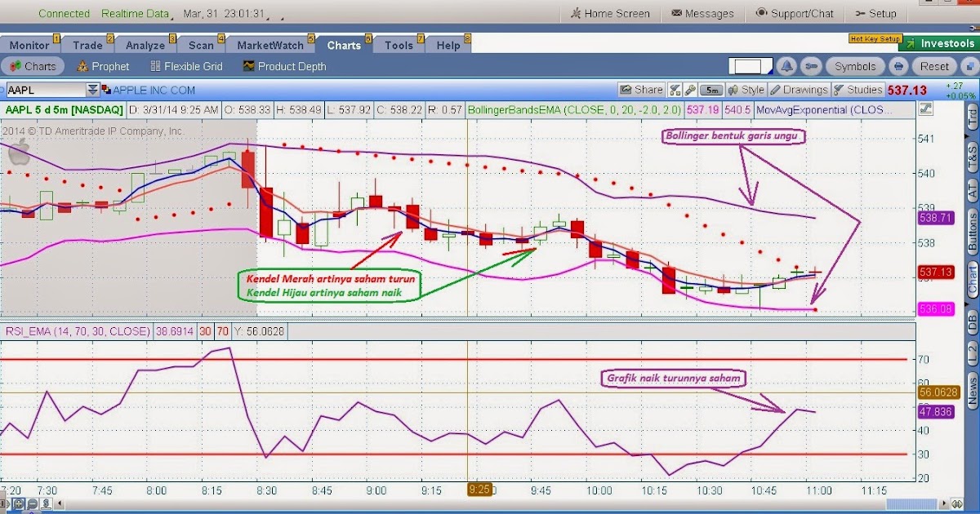Click the BollingerBandsEMA study label
Viewport: 980px width, 514px height.
576,109
